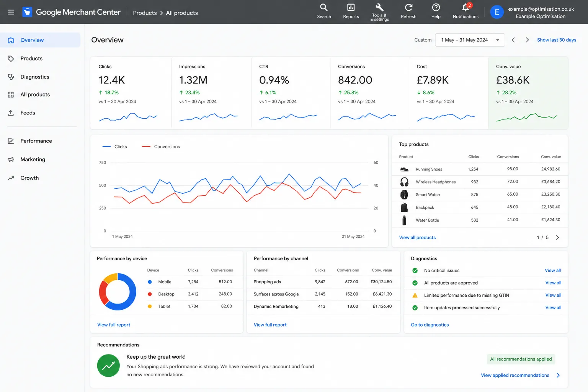Open the Help icon
This screenshot has width=588, height=392.
tap(436, 11)
